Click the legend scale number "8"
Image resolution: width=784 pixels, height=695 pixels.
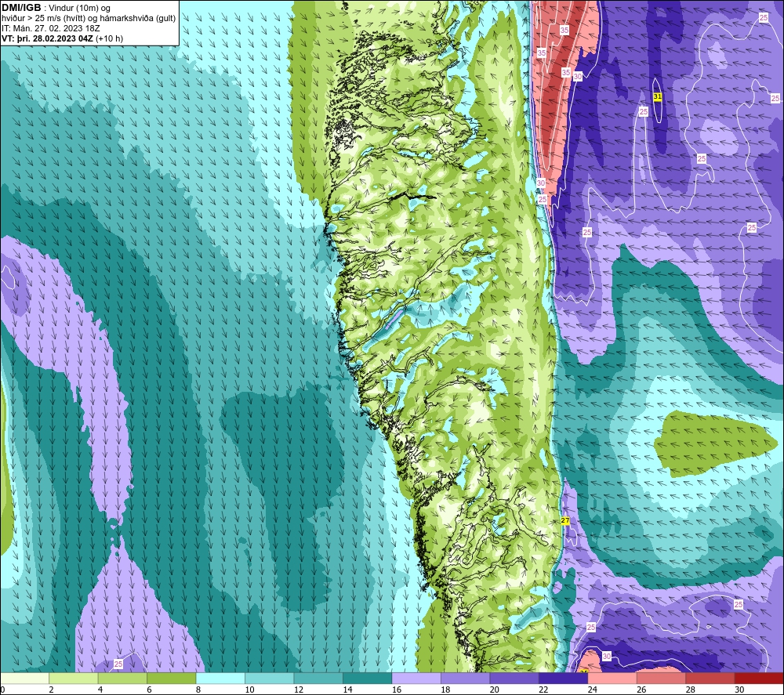198,690
